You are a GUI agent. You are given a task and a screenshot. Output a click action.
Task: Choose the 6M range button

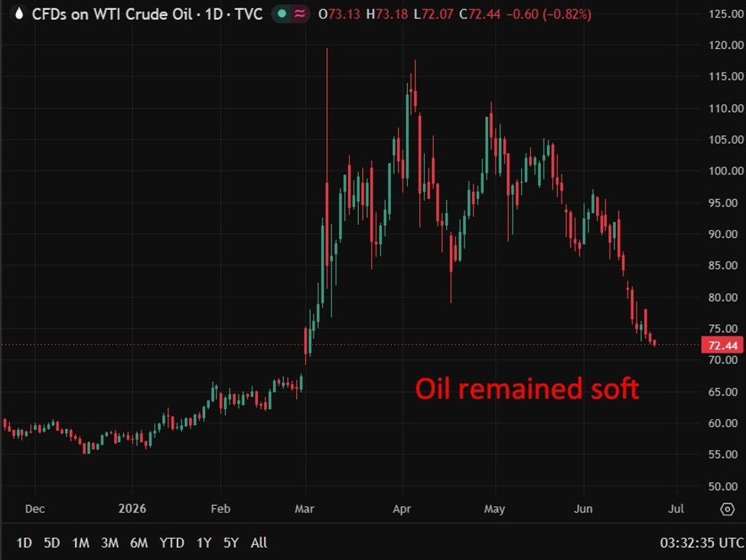(139, 542)
